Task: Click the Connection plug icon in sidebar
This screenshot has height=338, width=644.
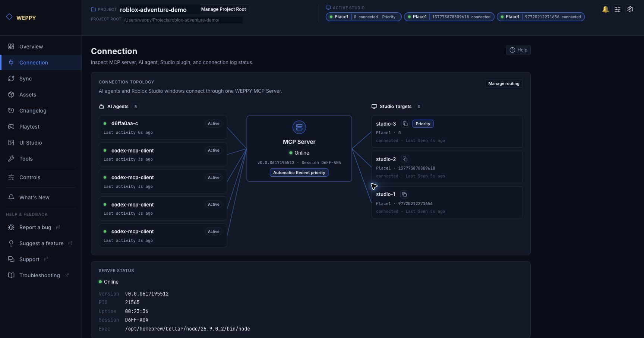Action: (11, 63)
